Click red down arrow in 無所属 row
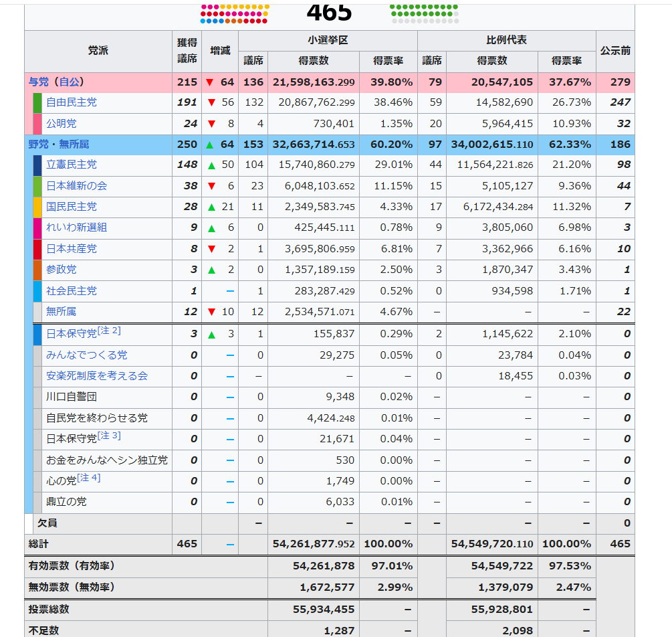This screenshot has height=637, width=672. (x=211, y=312)
